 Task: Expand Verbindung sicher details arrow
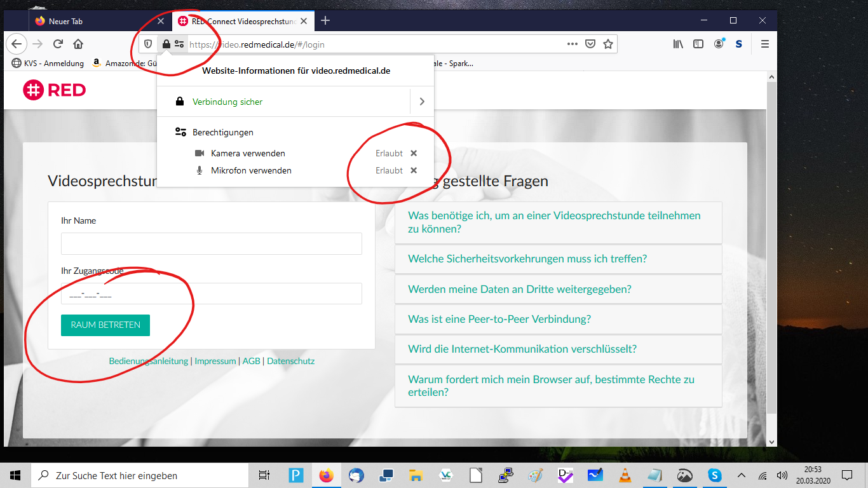tap(422, 102)
